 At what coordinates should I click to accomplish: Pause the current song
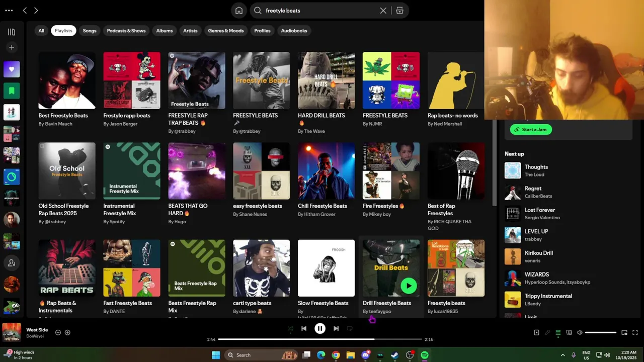(x=320, y=329)
